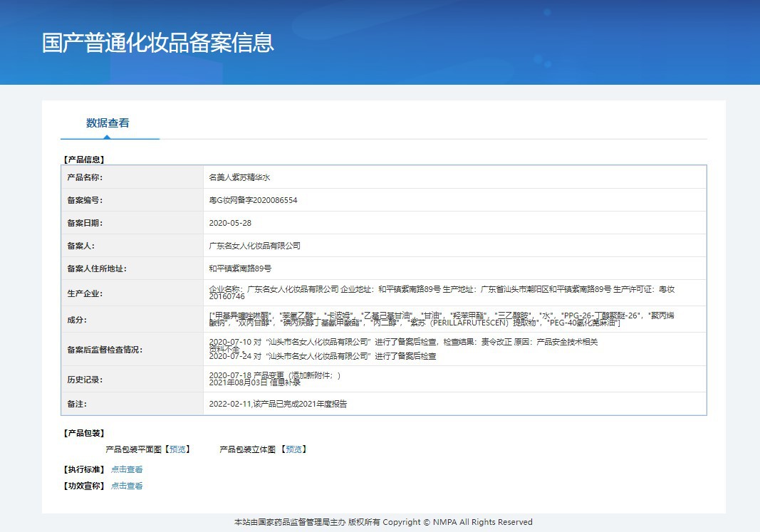Select the filing date 2020-05-28
This screenshot has width=760, height=532.
coord(230,223)
